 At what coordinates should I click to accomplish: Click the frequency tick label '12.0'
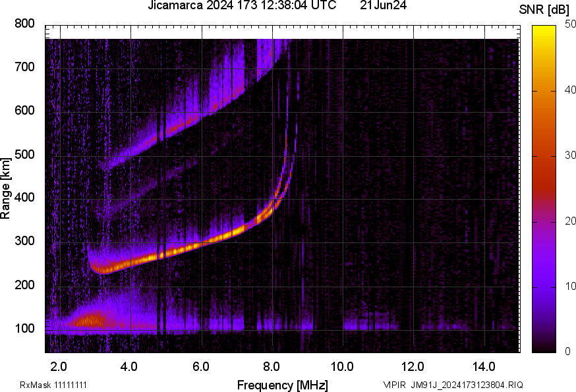413,366
